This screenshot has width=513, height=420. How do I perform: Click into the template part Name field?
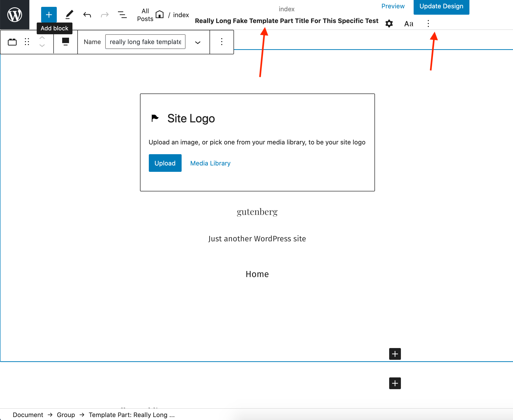(x=145, y=42)
